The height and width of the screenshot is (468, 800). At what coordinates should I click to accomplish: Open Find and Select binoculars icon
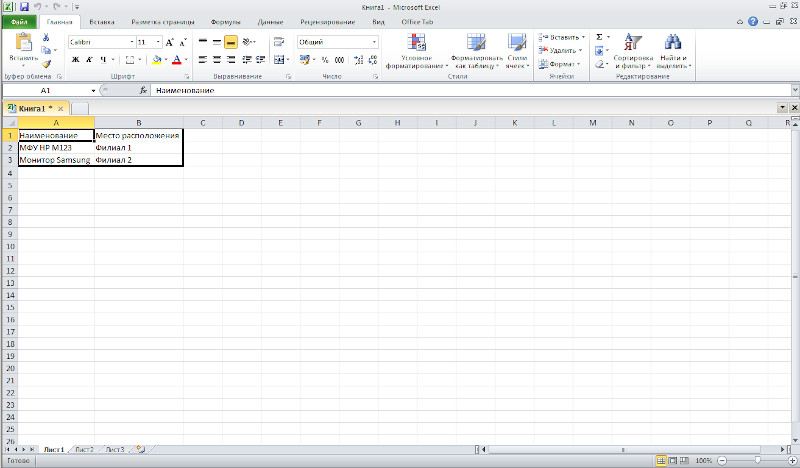tap(672, 42)
